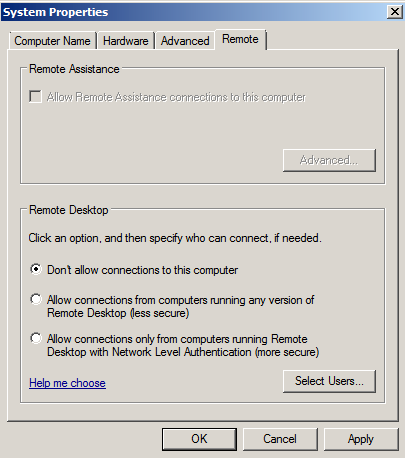The width and height of the screenshot is (405, 458).
Task: Confirm settings with the OK button
Action: [199, 439]
